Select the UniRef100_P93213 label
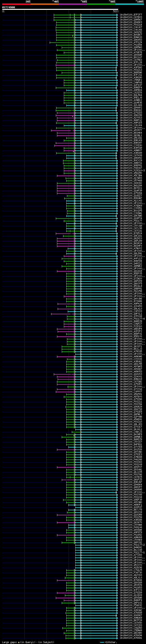The width and height of the screenshot is (146, 644). [131, 70]
